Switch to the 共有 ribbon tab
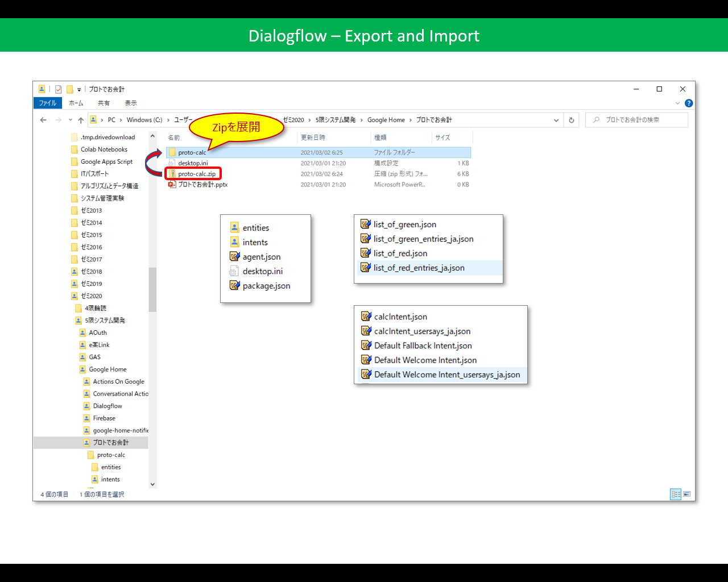The image size is (728, 582). click(x=104, y=103)
